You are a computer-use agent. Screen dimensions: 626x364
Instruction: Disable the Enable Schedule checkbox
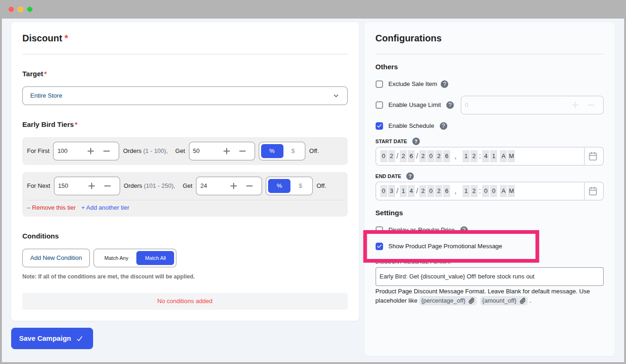coord(379,126)
